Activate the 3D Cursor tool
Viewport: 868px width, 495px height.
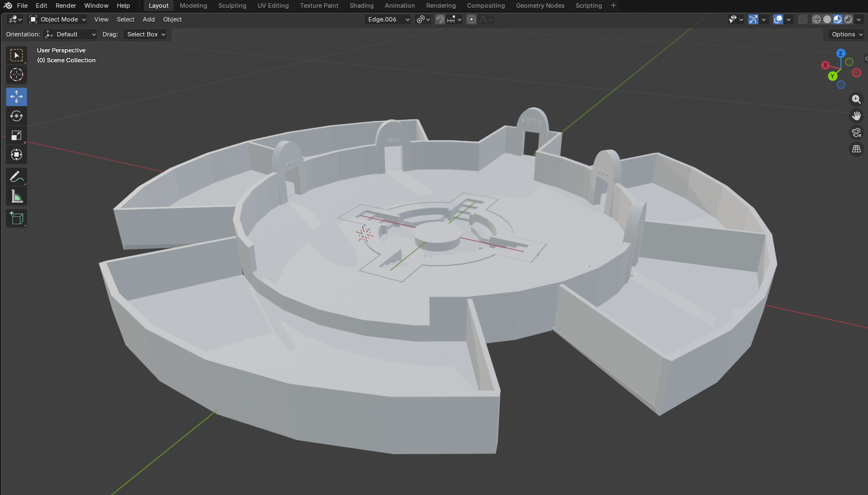point(17,74)
